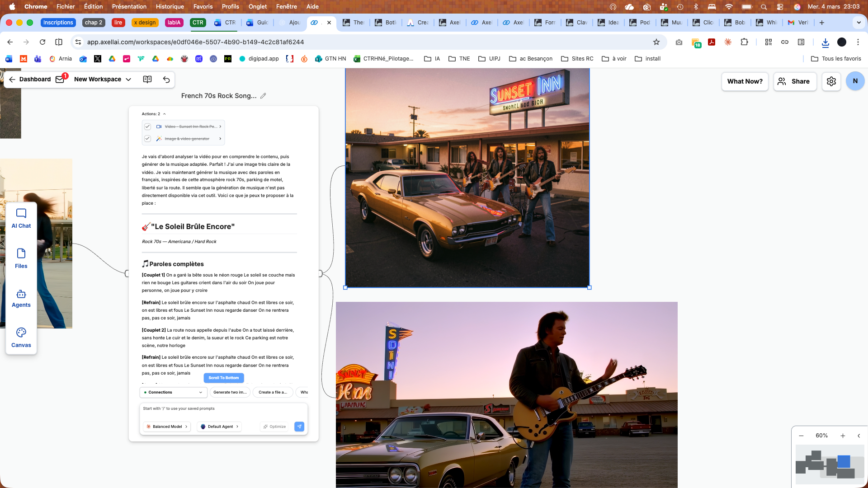The image size is (868, 488).
Task: Expand the Balanced Model selector
Action: click(167, 427)
